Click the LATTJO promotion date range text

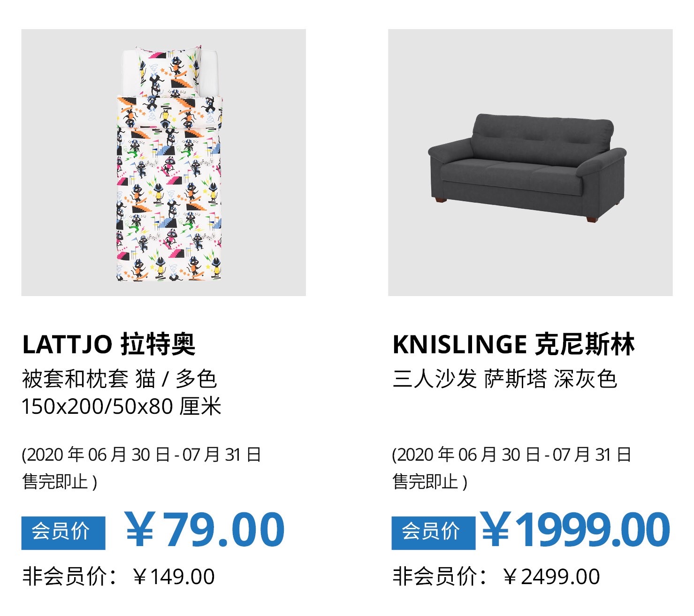click(141, 455)
